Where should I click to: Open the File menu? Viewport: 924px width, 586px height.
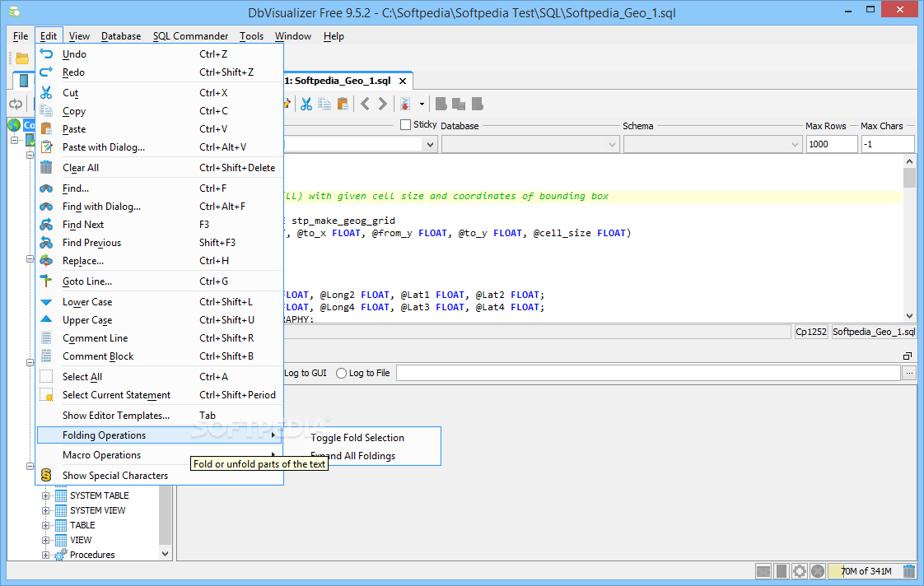pyautogui.click(x=21, y=36)
